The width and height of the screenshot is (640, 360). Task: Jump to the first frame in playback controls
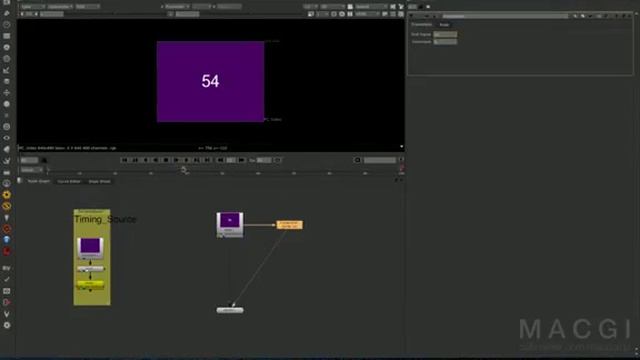(124, 160)
